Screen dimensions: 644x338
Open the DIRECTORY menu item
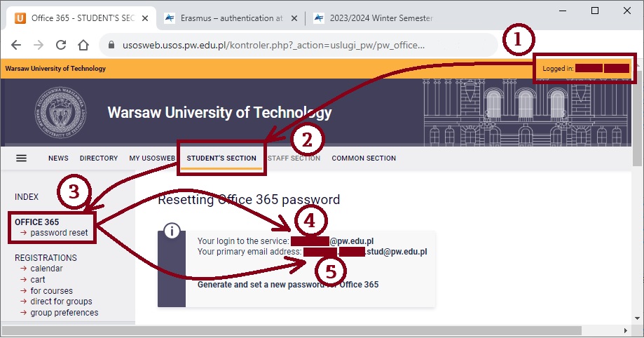point(99,158)
